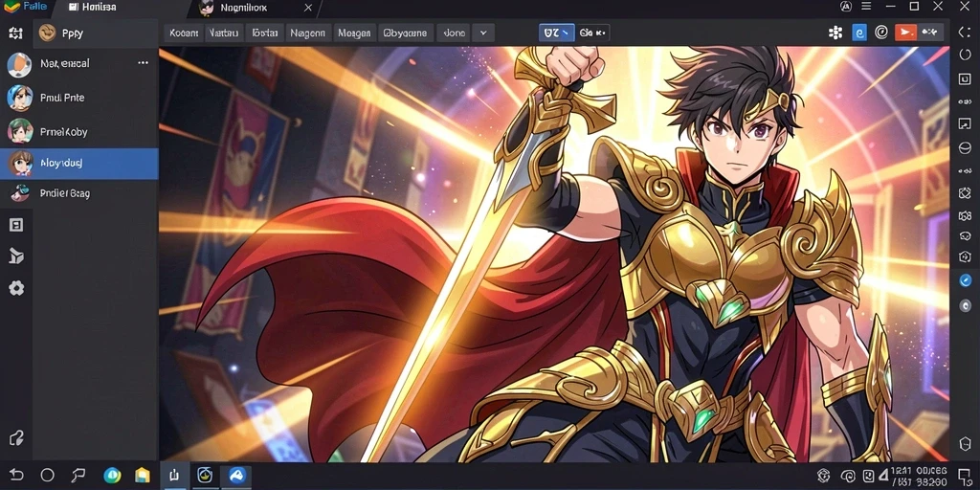Expand the chevron dropdown after Jone
Image resolution: width=980 pixels, height=490 pixels.
coord(483,33)
